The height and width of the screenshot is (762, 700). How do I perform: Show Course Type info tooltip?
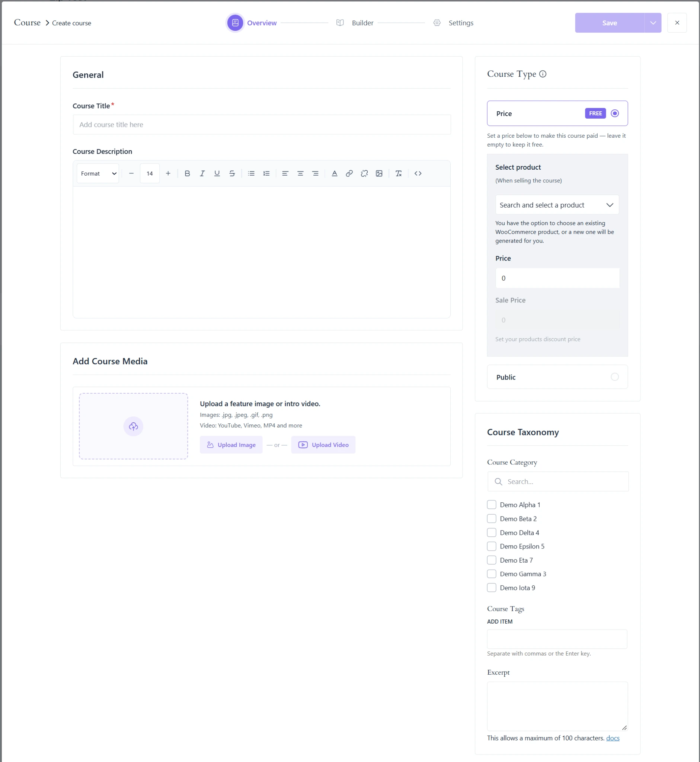click(543, 74)
